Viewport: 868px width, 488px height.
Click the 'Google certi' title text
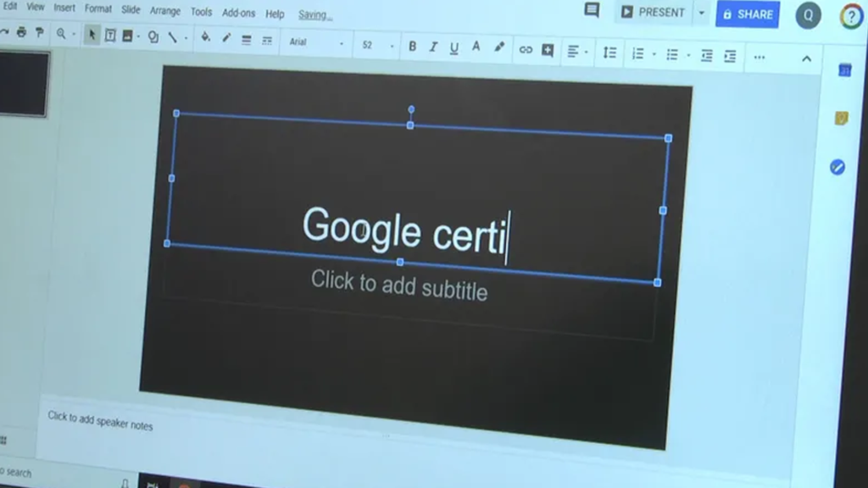click(404, 231)
